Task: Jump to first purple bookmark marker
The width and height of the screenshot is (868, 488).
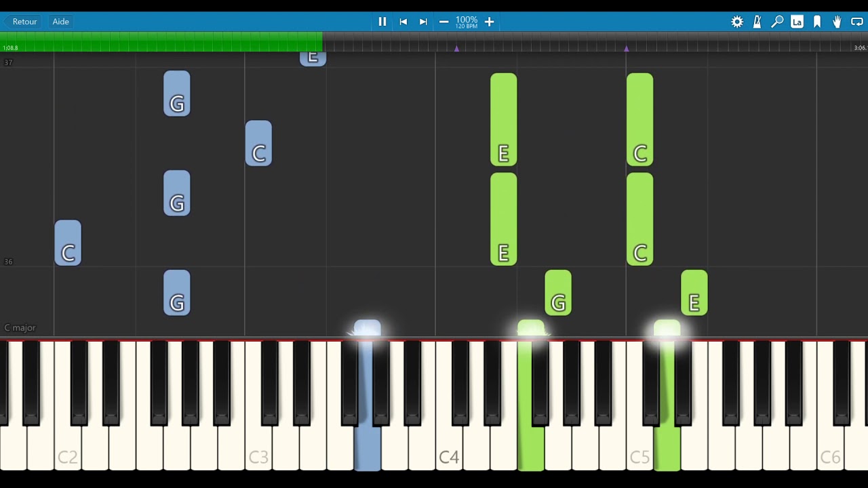Action: (456, 49)
